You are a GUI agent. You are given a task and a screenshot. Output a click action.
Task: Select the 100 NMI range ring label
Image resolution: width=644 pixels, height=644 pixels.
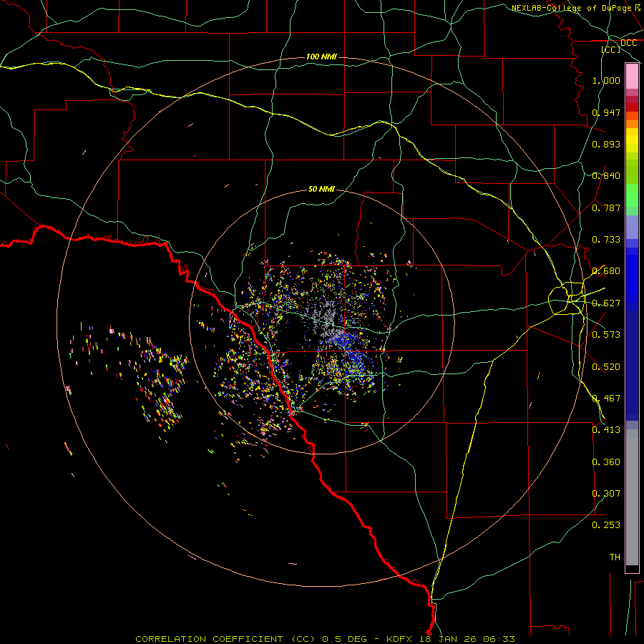coord(321,57)
